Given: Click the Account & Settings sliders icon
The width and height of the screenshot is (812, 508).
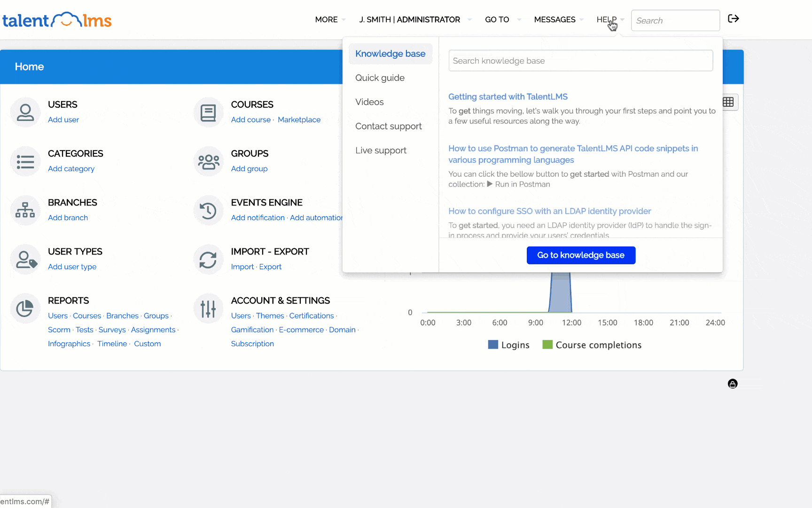Looking at the screenshot, I should (x=208, y=308).
